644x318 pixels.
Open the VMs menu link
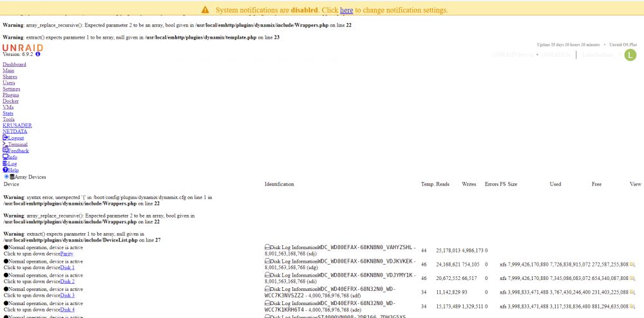point(8,107)
